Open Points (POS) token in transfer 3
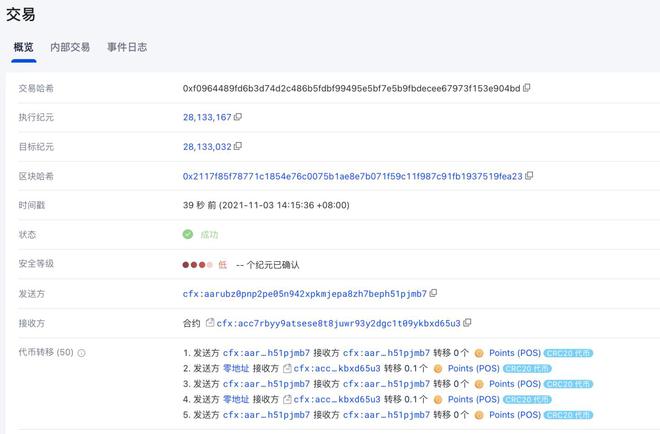 coord(515,384)
